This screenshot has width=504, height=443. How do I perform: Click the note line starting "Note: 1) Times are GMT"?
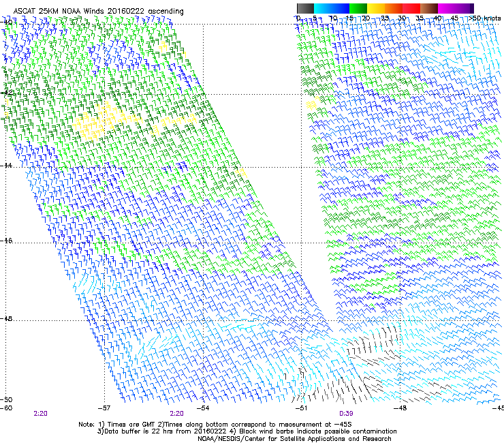tap(215, 425)
